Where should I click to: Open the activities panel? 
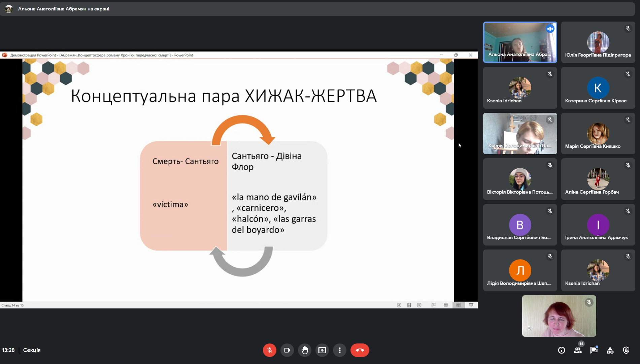610,350
